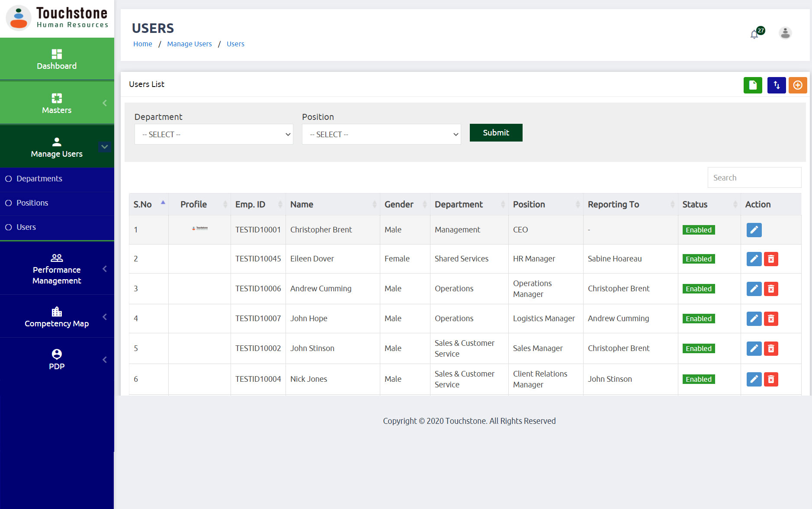Viewport: 812px width, 509px height.
Task: Click the Search input field
Action: 754,178
